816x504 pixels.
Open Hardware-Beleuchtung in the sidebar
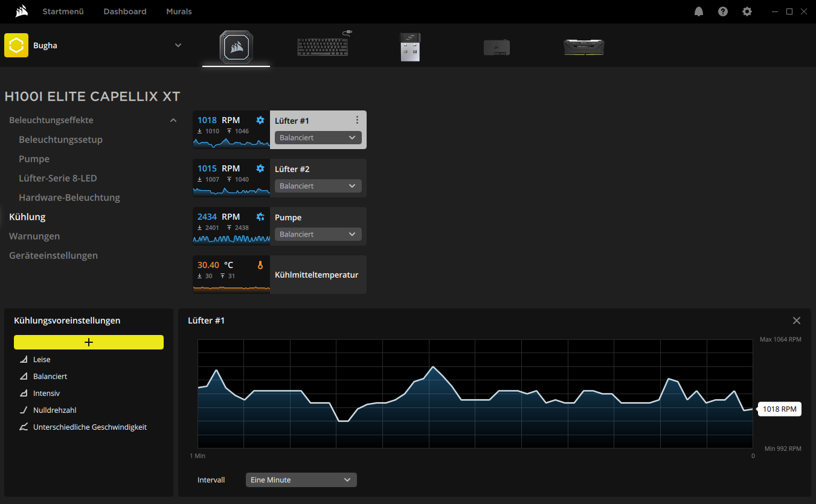point(69,197)
